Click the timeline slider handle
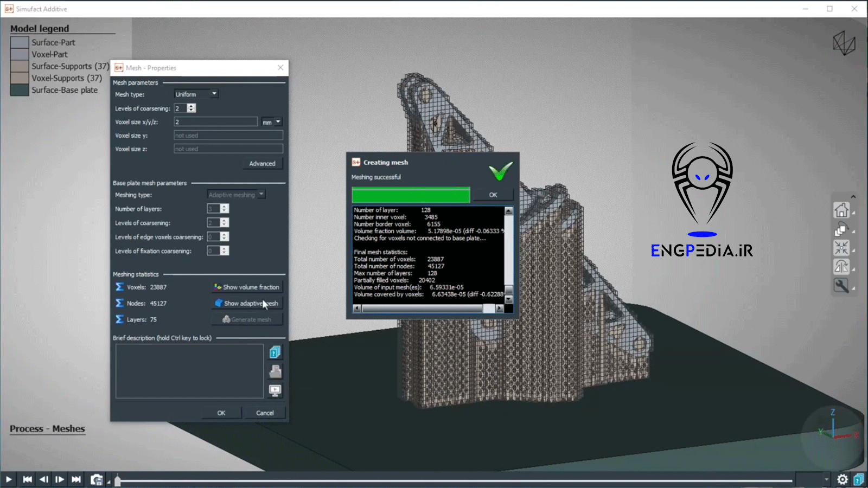Image resolution: width=868 pixels, height=488 pixels. pos(118,480)
